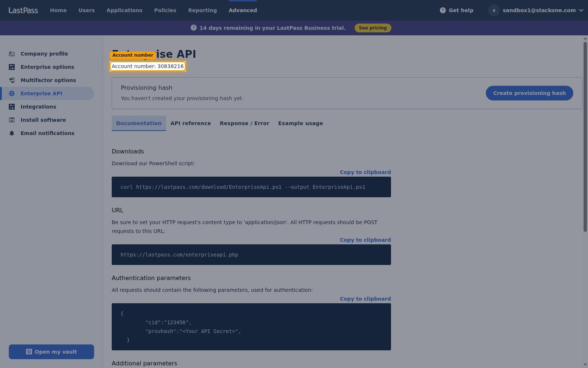Click the Install software sidebar icon

coord(12,120)
